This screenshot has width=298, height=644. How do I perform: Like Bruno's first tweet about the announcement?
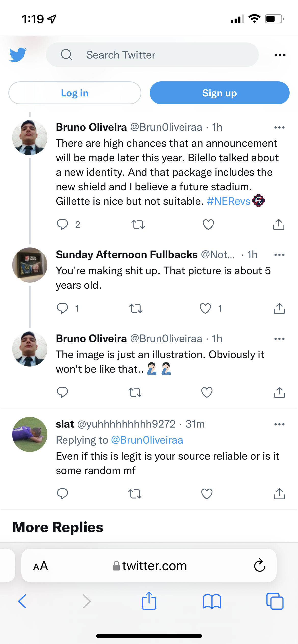pyautogui.click(x=208, y=224)
